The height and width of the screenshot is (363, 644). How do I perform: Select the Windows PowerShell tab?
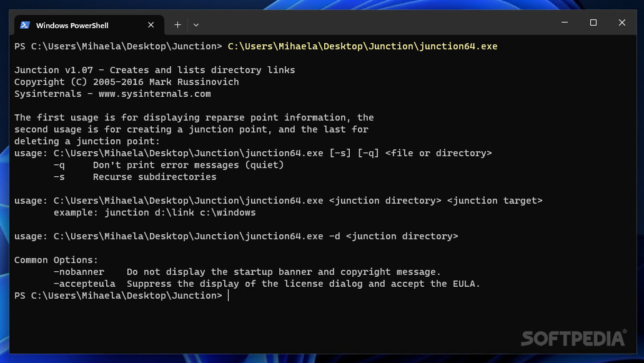(x=89, y=25)
